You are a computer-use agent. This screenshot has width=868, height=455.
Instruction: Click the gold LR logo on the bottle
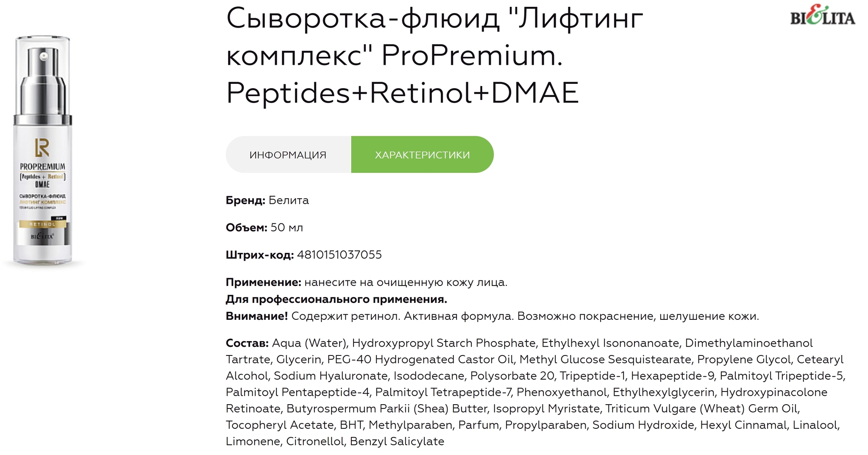(x=42, y=147)
